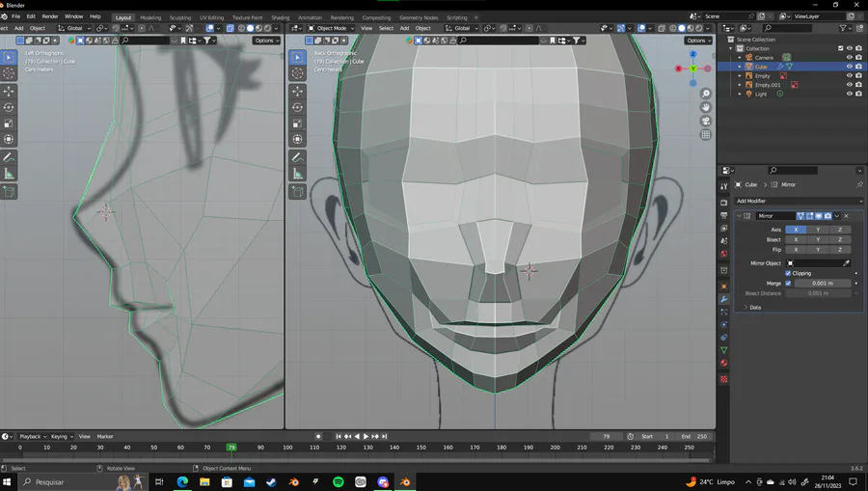Toggle Merge checkbox in Mirror modifier
This screenshot has height=491, width=868.
788,284
